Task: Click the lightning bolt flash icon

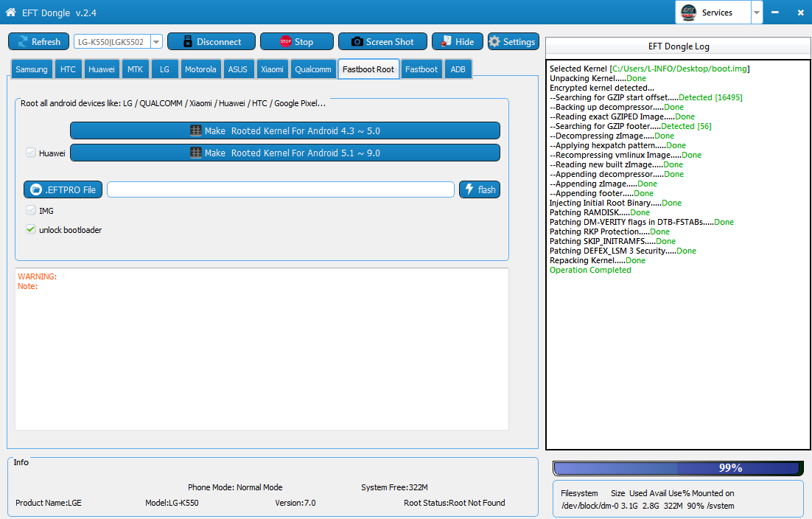Action: (x=469, y=189)
